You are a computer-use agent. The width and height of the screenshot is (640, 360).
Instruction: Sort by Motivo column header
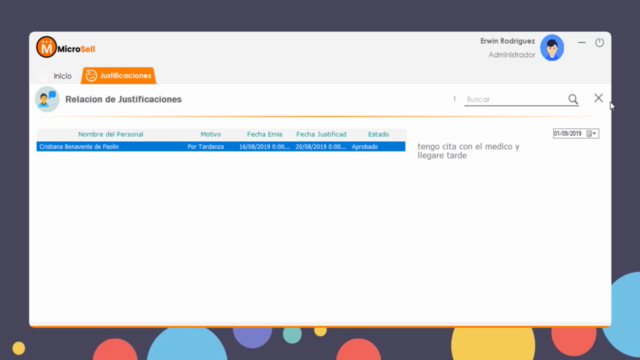click(x=211, y=134)
